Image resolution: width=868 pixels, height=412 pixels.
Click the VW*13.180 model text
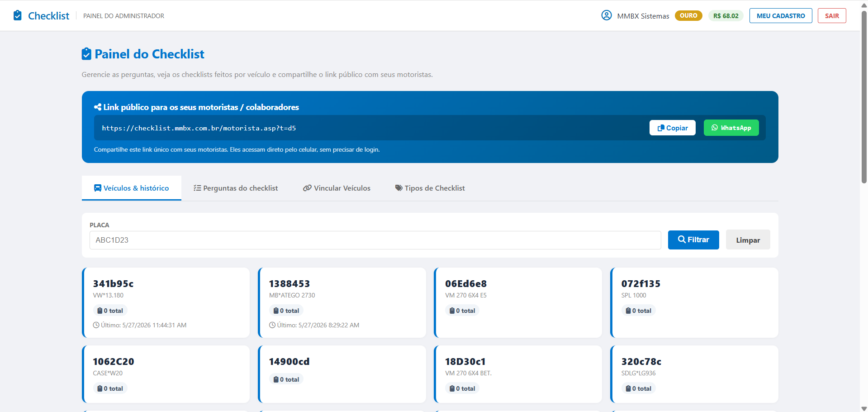(108, 295)
